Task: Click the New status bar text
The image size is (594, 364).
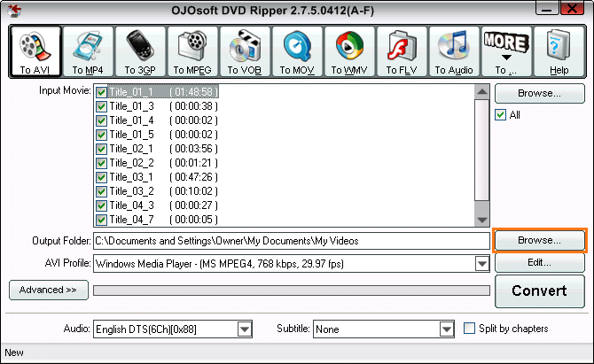Action: pyautogui.click(x=14, y=352)
